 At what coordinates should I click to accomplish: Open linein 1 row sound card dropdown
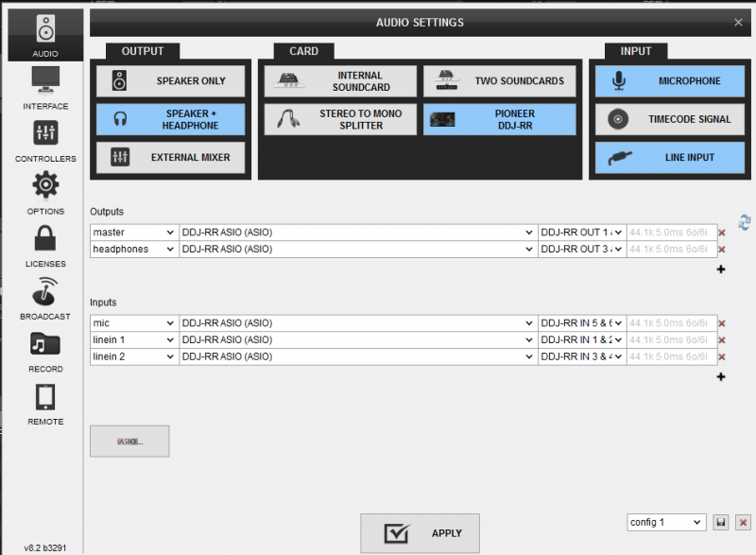point(358,340)
